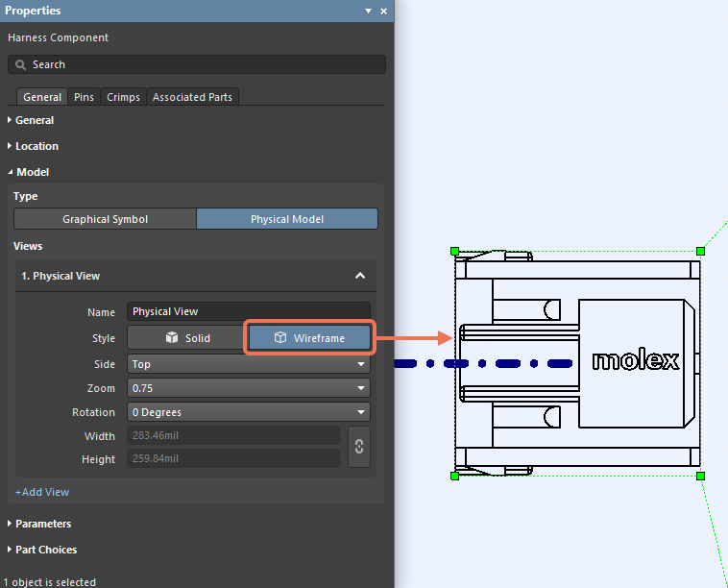Open the Zoom dropdown
The image size is (728, 588).
tap(249, 388)
